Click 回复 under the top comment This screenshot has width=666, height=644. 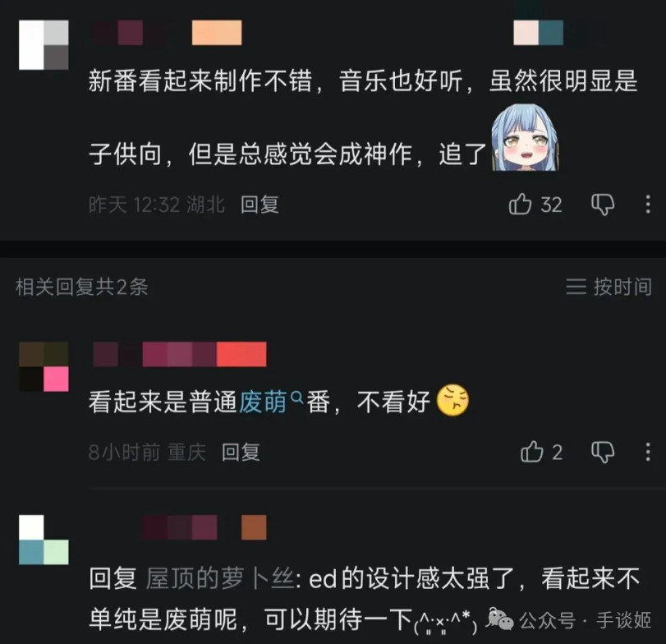coord(260,205)
